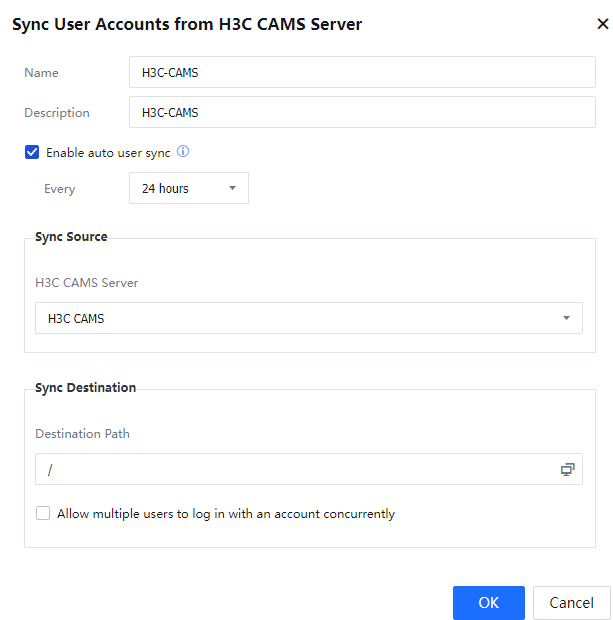Close the Sync User Accounts dialog
613x620 pixels.
(602, 25)
